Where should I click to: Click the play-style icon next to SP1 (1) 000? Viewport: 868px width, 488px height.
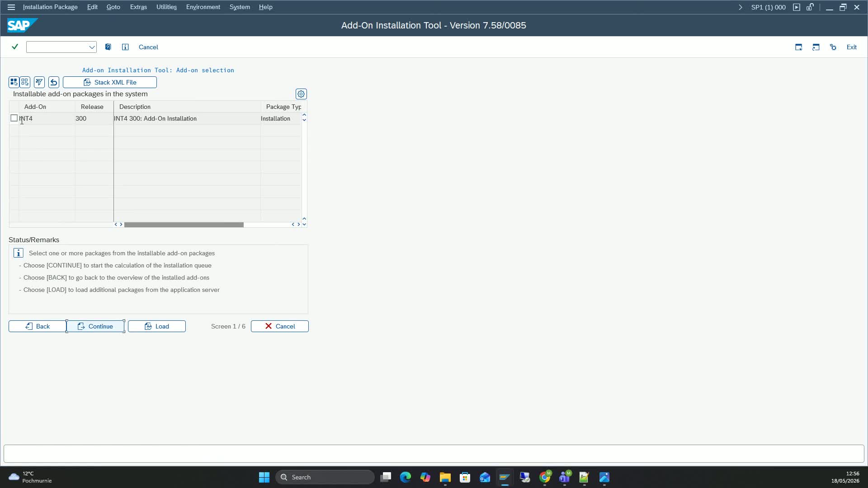(797, 7)
